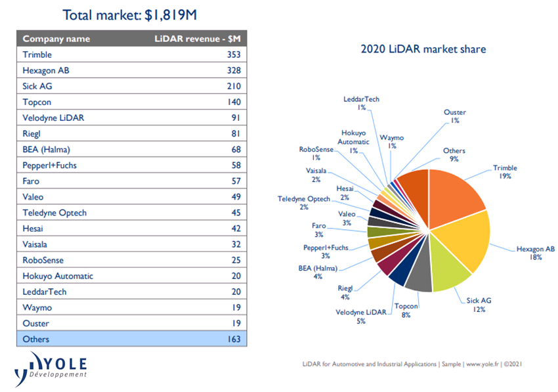
Task: Select the Faro table row
Action: [132, 181]
